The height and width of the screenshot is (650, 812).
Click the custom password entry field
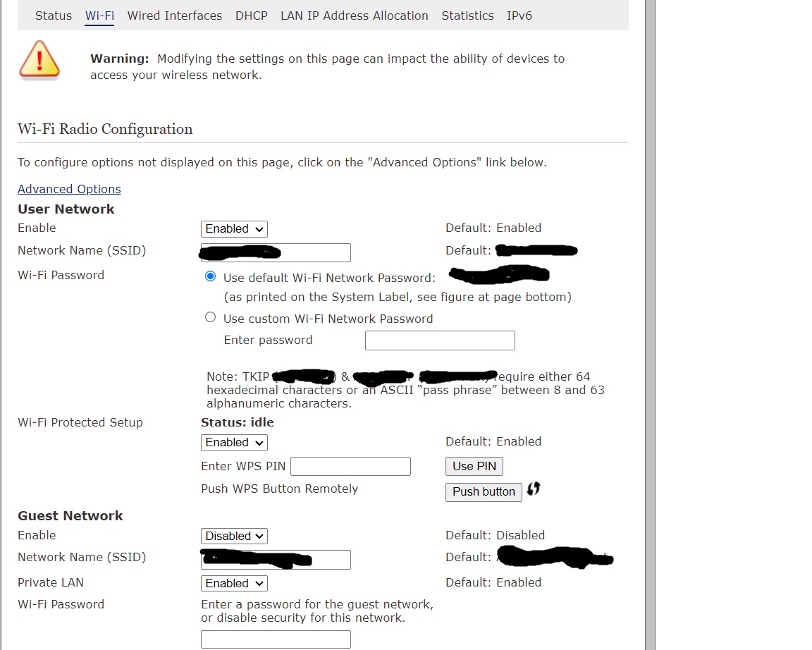tap(439, 340)
